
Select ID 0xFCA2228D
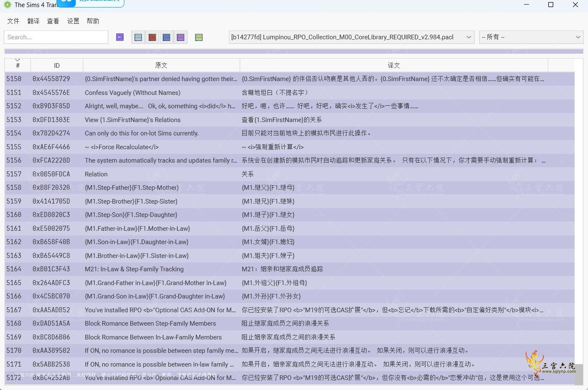pyautogui.click(x=51, y=161)
